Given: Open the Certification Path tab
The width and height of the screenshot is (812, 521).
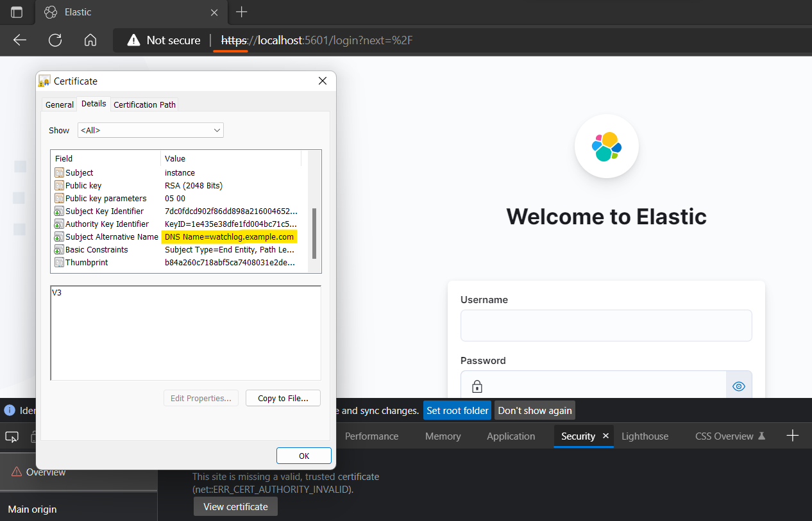Looking at the screenshot, I should (x=144, y=104).
